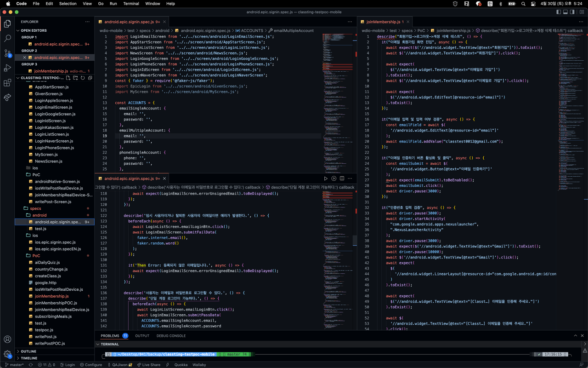588x368 pixels.
Task: Open the Customize Layout control
Action: (581, 12)
